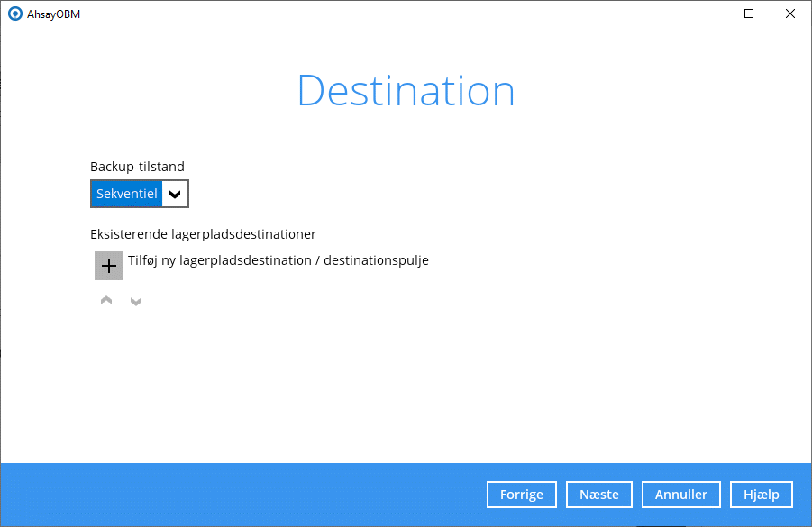812x527 pixels.
Task: Click the Backup-tilstand label
Action: [x=137, y=167]
